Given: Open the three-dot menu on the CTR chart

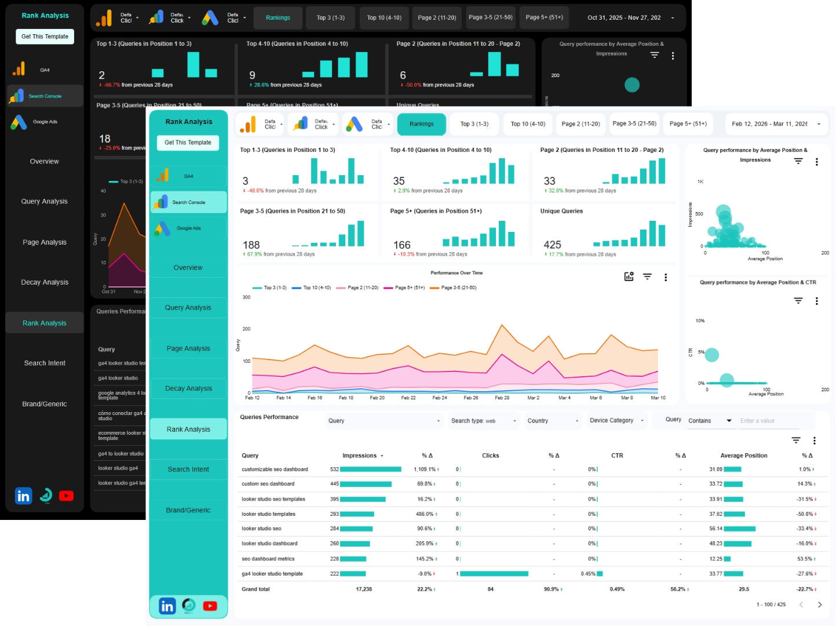Looking at the screenshot, I should point(817,301).
